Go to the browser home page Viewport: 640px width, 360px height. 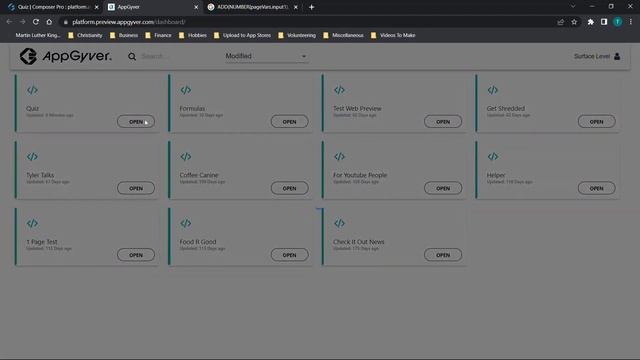pyautogui.click(x=49, y=22)
